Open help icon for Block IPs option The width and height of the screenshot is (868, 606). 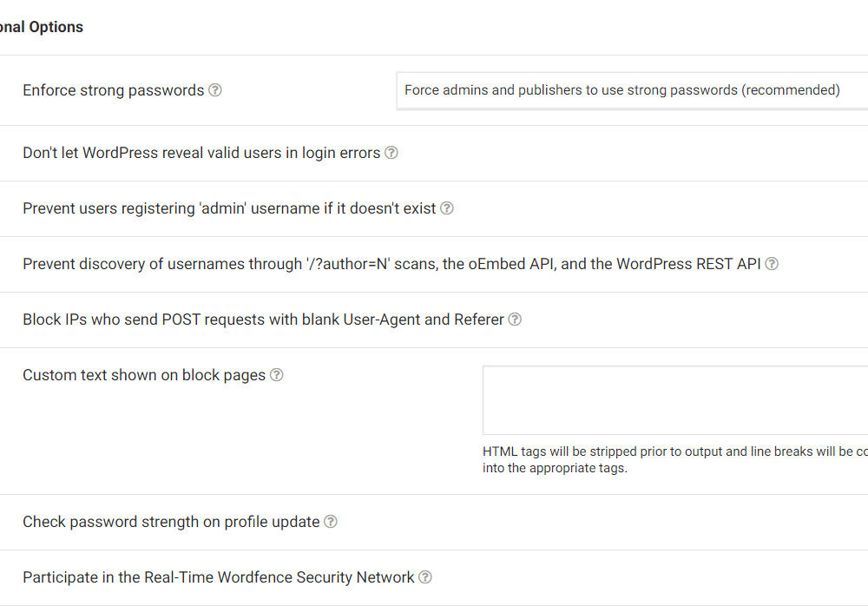click(x=515, y=319)
